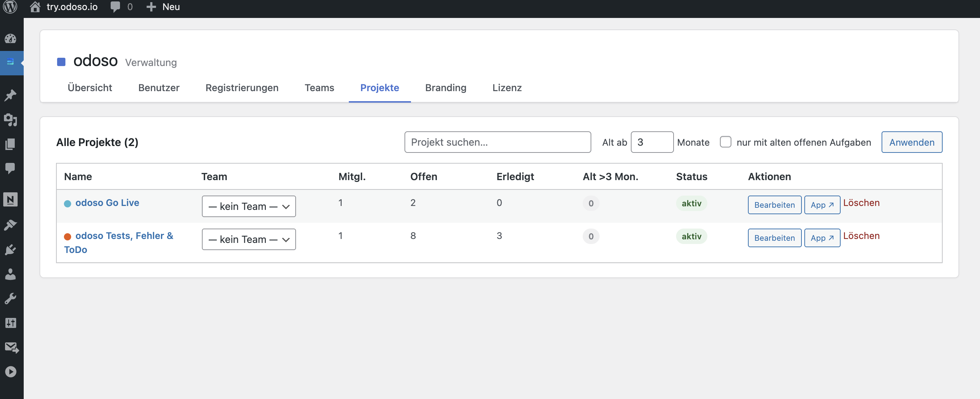The height and width of the screenshot is (399, 980).
Task: Click the 'Alt ab' months number field
Action: click(x=652, y=142)
